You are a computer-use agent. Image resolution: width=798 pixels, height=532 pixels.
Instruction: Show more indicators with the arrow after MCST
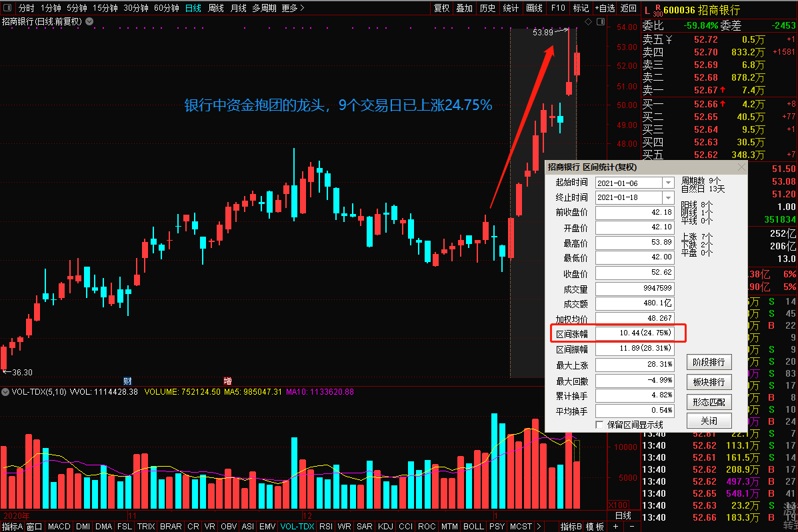tap(539, 527)
